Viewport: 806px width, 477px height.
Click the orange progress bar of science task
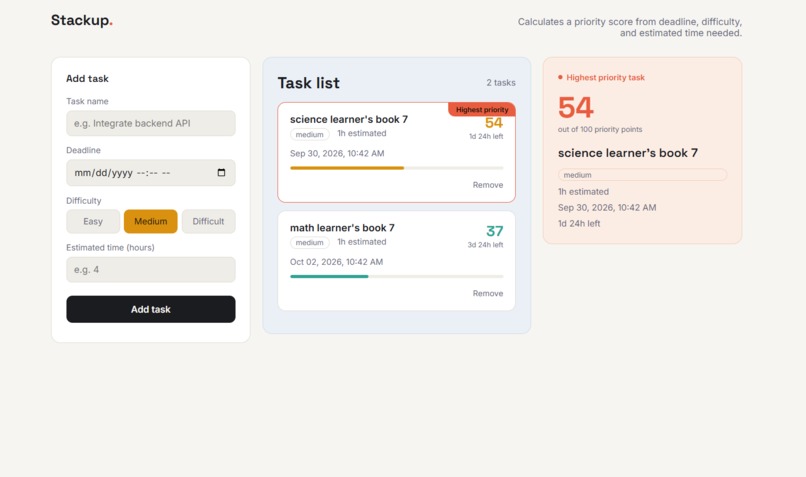pyautogui.click(x=347, y=168)
